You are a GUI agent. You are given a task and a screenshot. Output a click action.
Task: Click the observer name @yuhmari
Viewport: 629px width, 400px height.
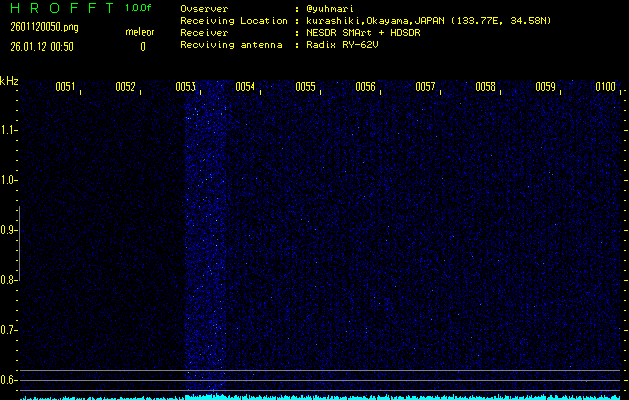click(330, 9)
